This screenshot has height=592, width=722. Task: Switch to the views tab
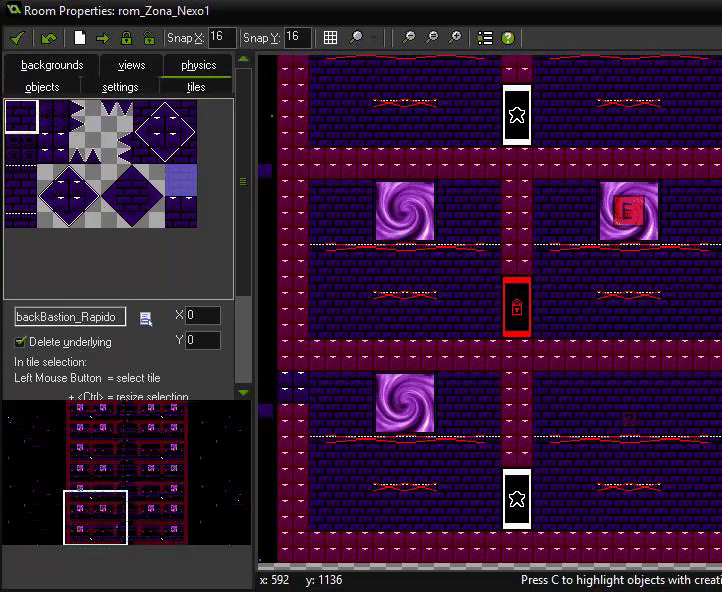(131, 65)
